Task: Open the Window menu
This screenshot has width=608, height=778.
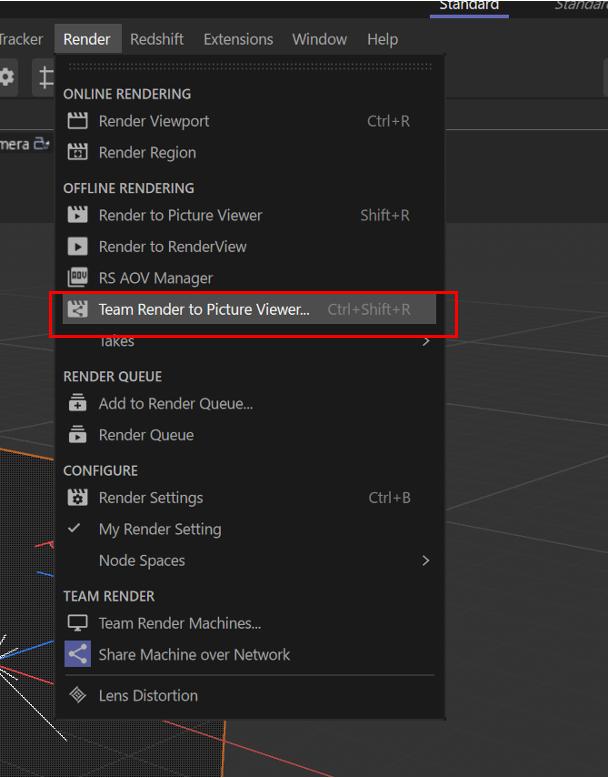Action: pyautogui.click(x=320, y=39)
